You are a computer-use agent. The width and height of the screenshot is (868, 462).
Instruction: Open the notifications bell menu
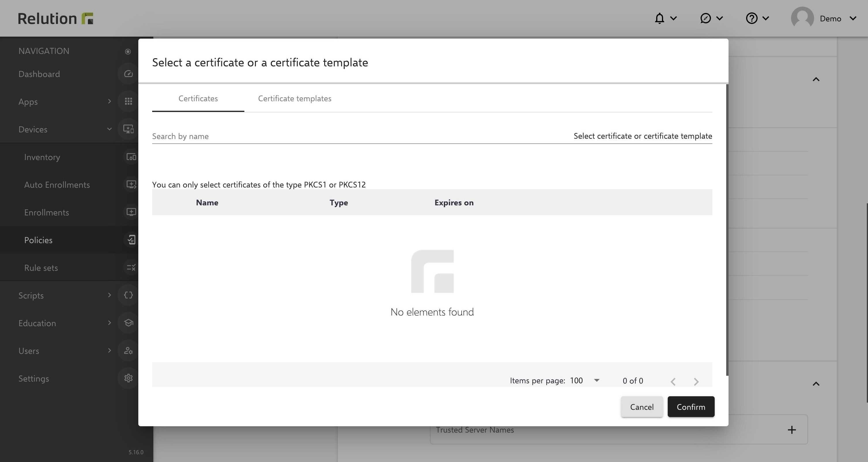pos(659,18)
